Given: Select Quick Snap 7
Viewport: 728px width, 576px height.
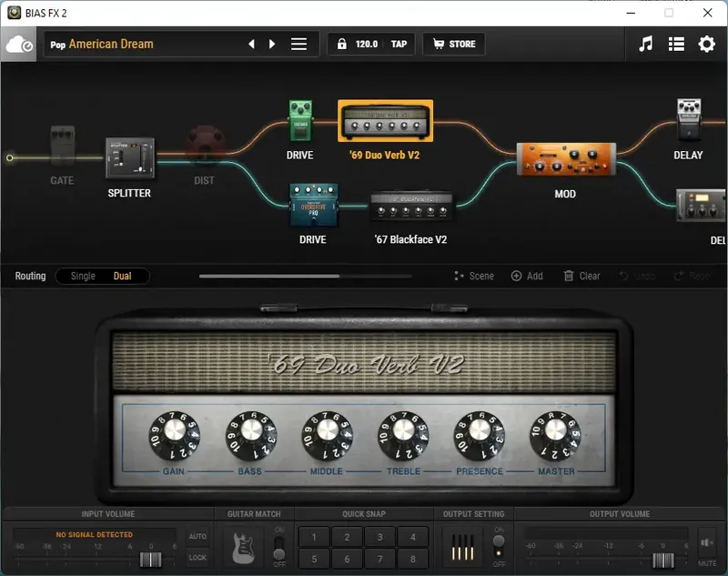Looking at the screenshot, I should click(x=379, y=559).
